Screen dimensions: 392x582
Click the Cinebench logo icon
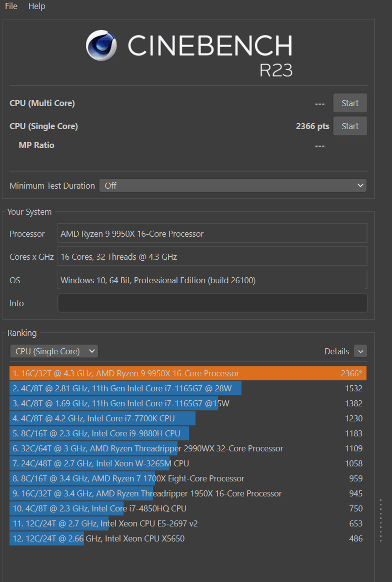pos(101,45)
